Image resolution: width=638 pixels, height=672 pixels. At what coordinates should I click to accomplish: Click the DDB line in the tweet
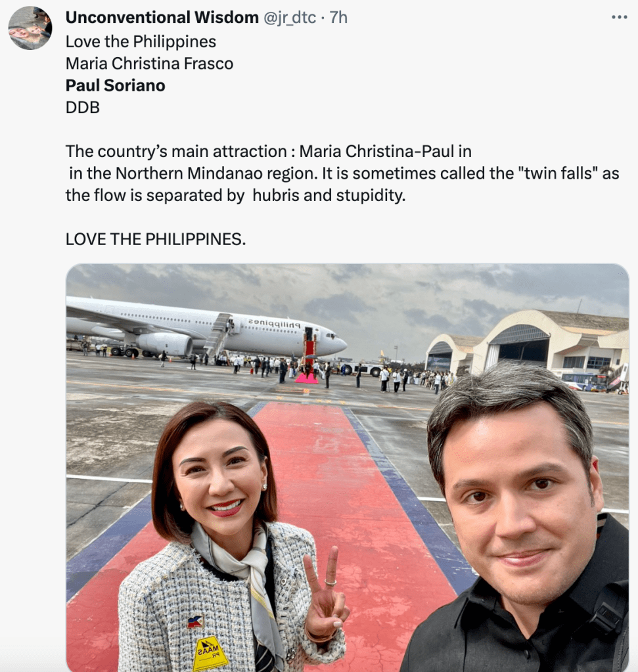pyautogui.click(x=83, y=107)
